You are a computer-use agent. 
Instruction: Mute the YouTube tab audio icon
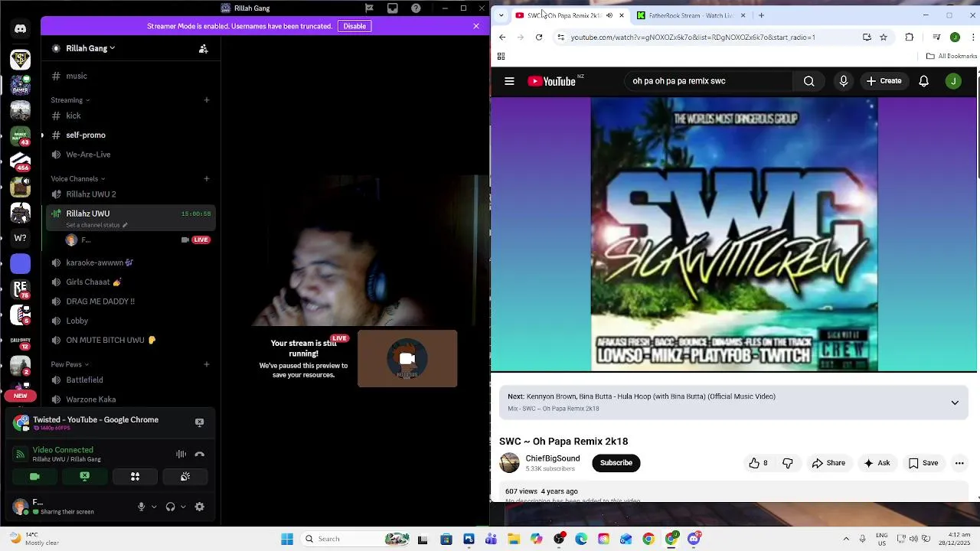(x=609, y=15)
